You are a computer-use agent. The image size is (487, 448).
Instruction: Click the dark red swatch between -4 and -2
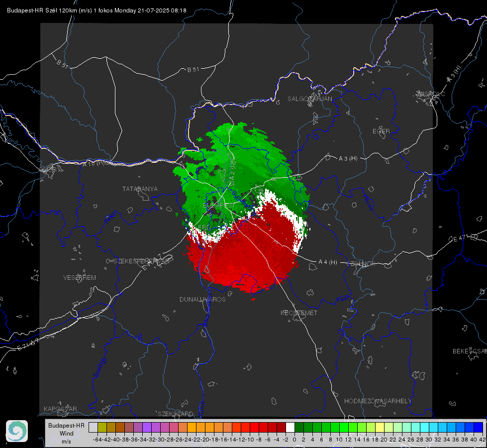click(281, 427)
